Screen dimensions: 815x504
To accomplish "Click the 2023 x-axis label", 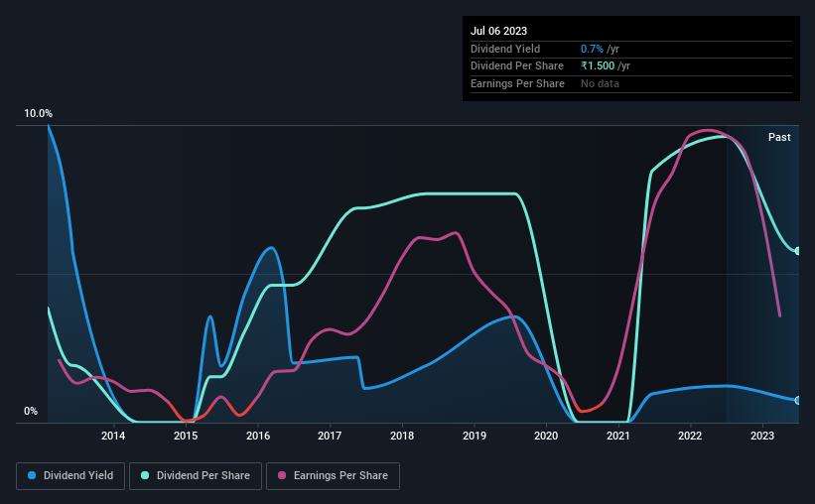I will pos(762,436).
